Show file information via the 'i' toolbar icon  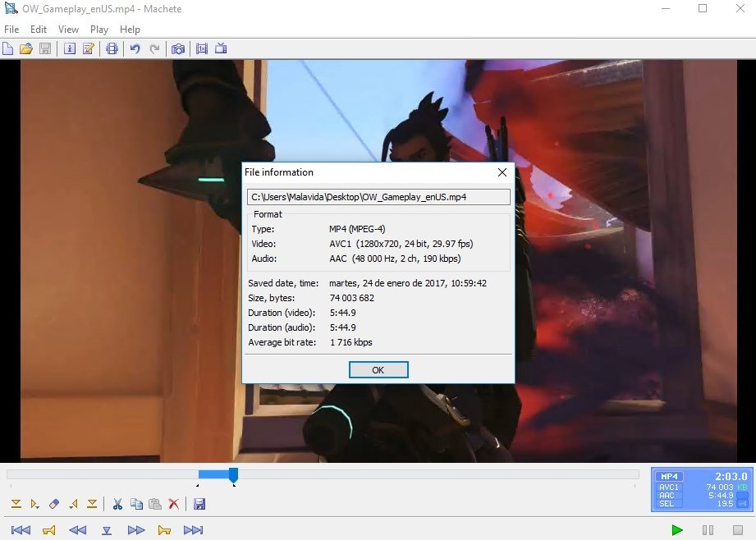tap(70, 48)
